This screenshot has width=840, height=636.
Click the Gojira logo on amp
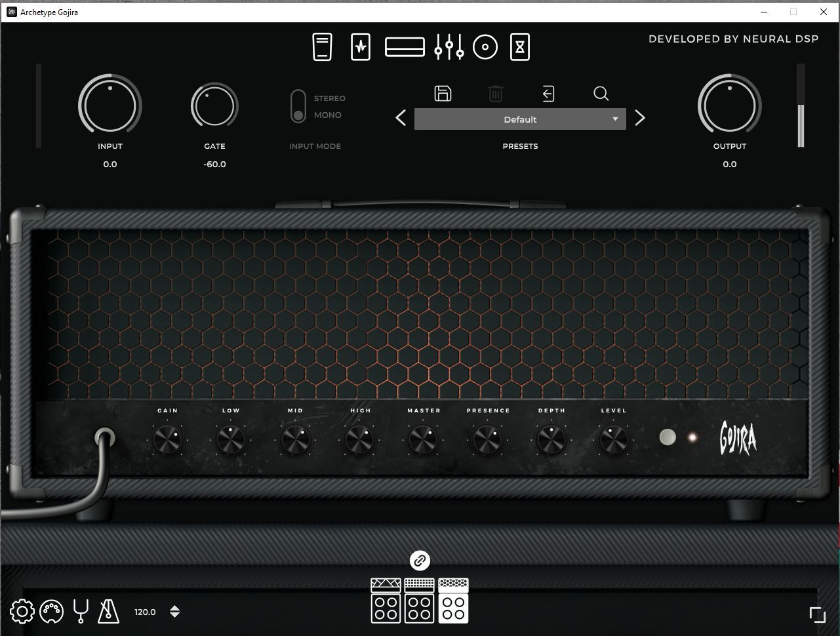point(738,439)
